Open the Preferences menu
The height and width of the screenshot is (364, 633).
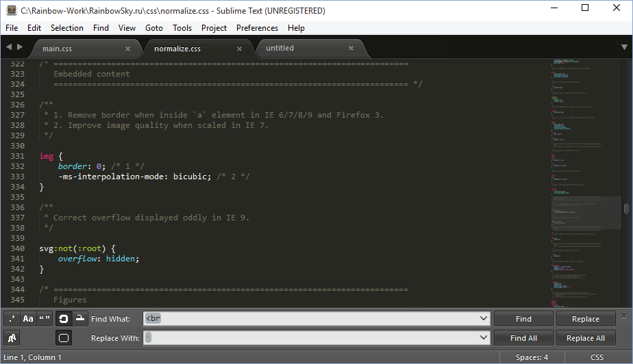tap(257, 28)
